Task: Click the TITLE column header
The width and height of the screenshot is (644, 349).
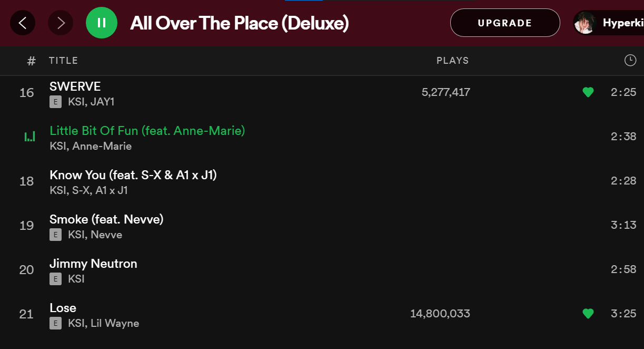Action: click(63, 61)
